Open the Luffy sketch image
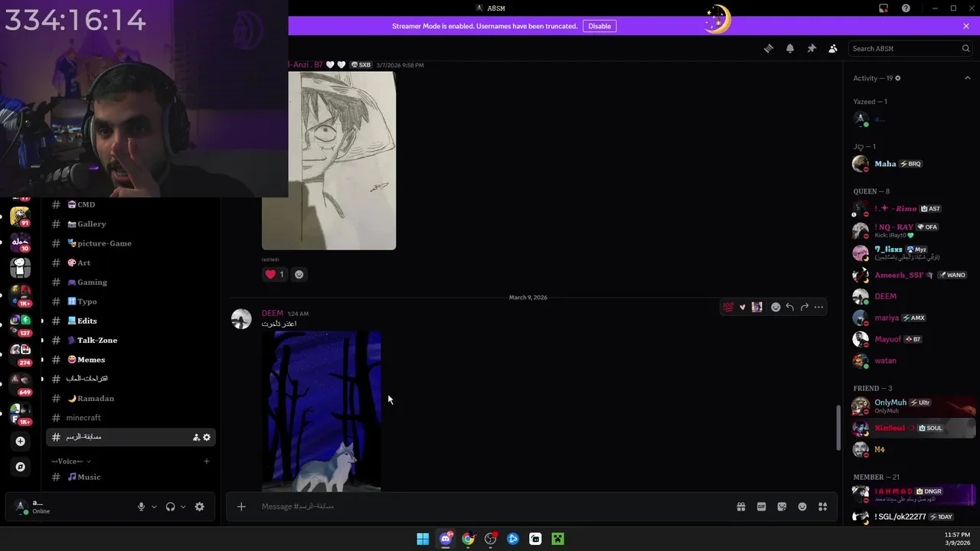Viewport: 980px width, 551px height. 328,161
